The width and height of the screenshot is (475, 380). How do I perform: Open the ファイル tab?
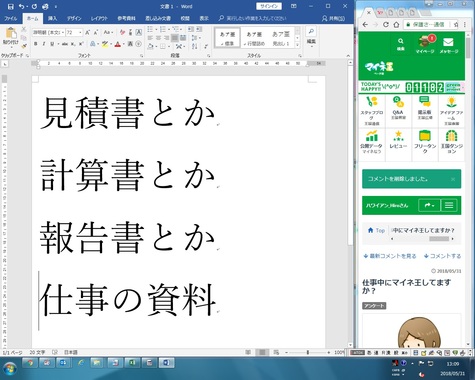11,18
